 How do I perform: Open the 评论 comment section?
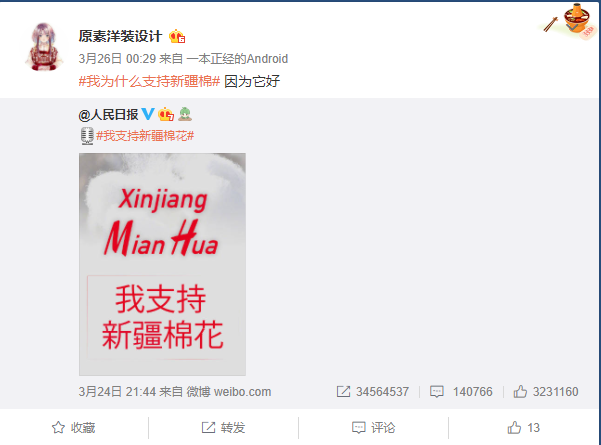coord(373,428)
